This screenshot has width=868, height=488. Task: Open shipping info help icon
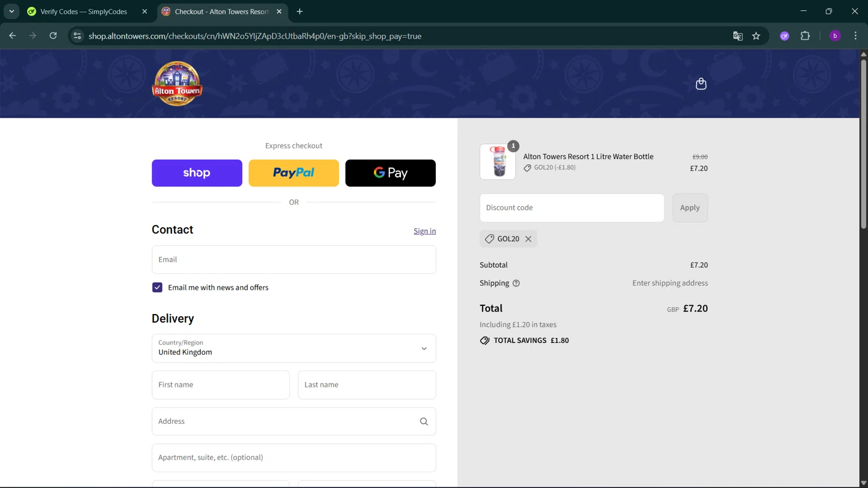click(x=516, y=283)
